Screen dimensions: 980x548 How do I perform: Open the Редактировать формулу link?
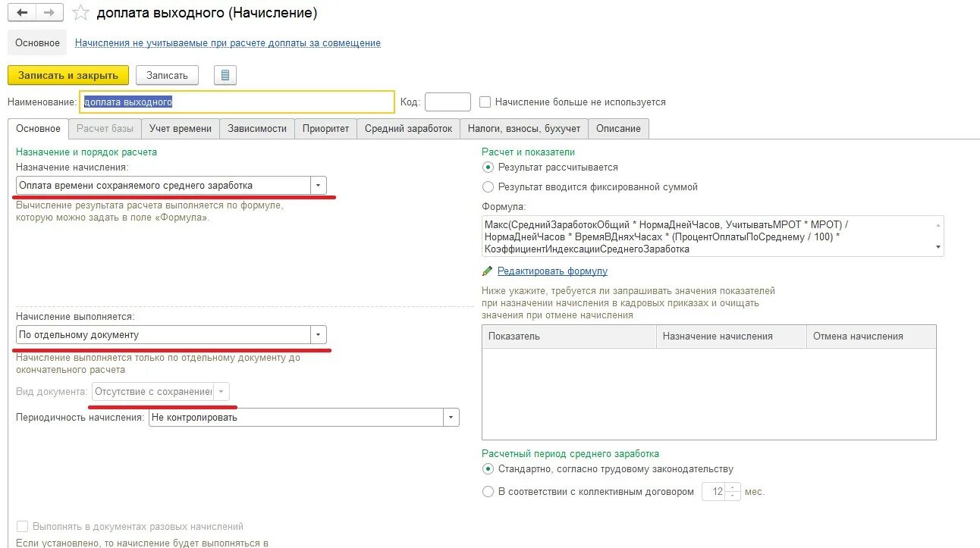[x=552, y=271]
